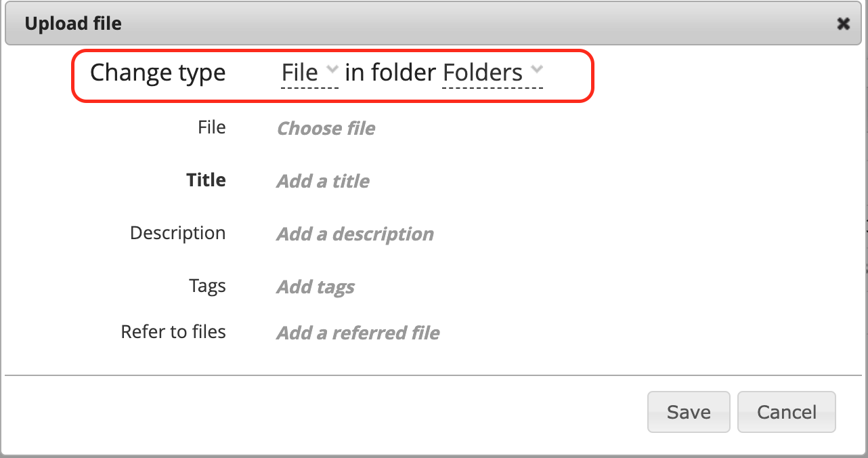Click the Change type label

pyautogui.click(x=158, y=72)
